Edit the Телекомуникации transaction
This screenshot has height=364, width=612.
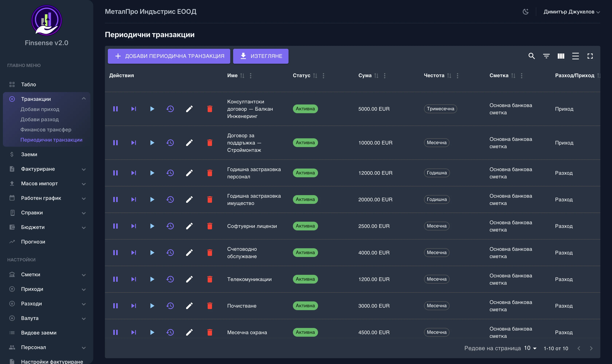[189, 279]
